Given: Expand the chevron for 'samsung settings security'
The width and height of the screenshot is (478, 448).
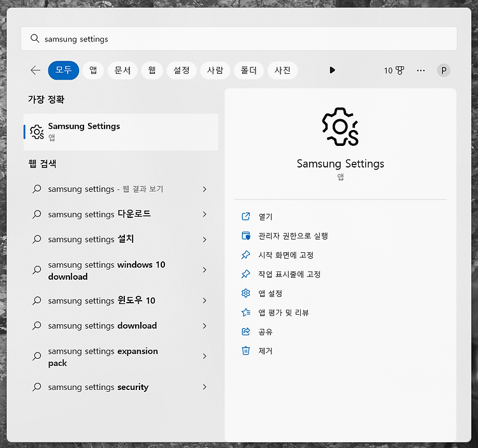Looking at the screenshot, I should point(205,387).
